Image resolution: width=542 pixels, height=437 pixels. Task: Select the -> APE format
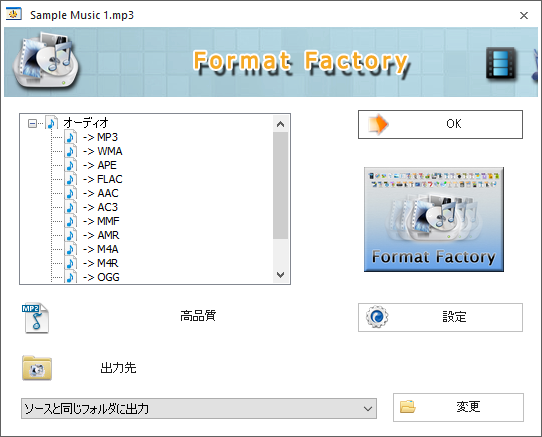click(100, 165)
